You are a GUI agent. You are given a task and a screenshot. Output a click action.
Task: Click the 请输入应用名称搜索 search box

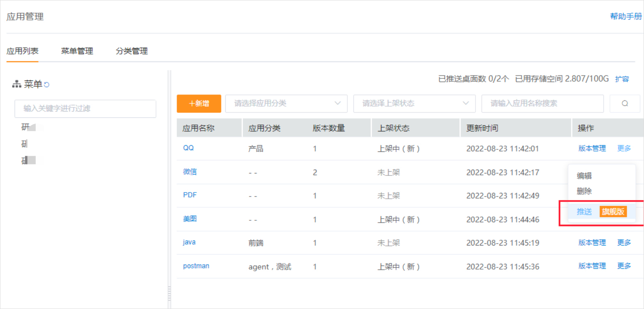[x=542, y=103]
